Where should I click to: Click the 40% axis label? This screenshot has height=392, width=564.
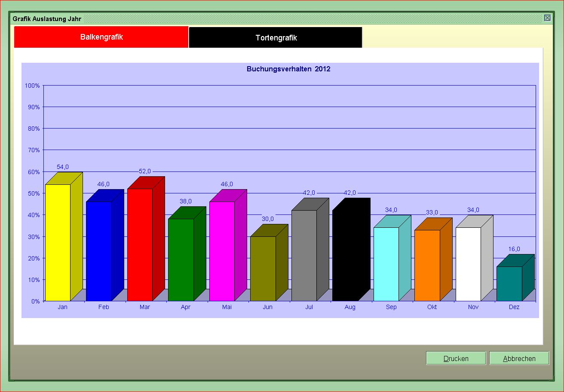tap(34, 215)
